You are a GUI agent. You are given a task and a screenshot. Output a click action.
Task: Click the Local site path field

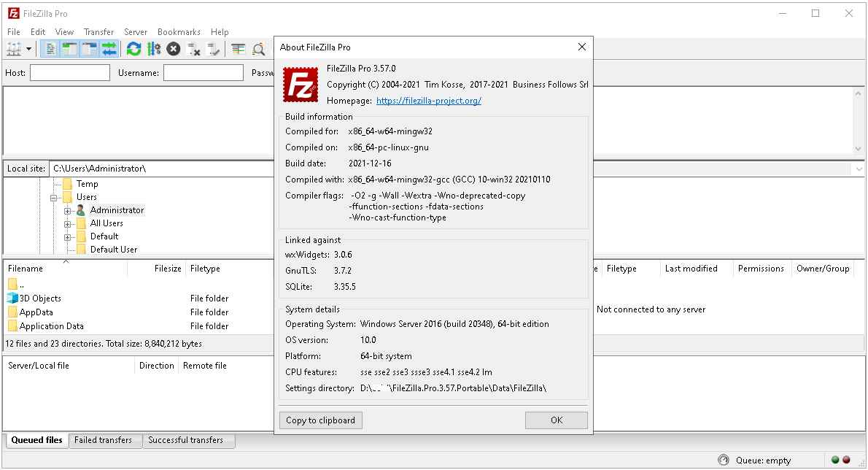tap(162, 169)
